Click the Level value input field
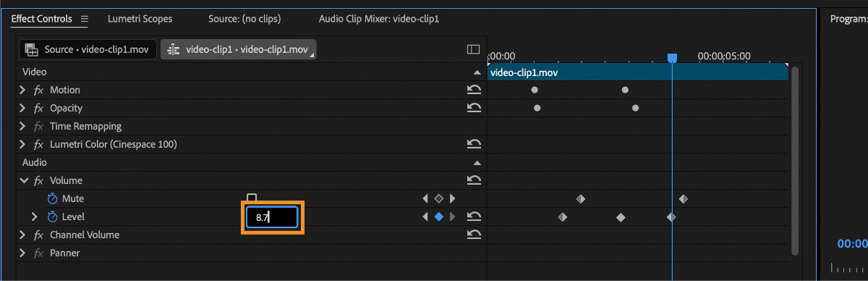The height and width of the screenshot is (281, 868). tap(272, 217)
